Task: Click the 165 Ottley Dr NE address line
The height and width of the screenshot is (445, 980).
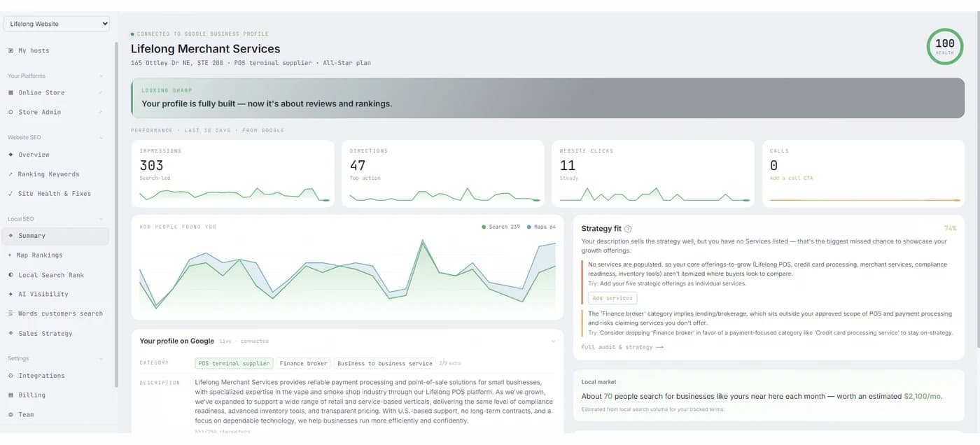Action: (251, 63)
